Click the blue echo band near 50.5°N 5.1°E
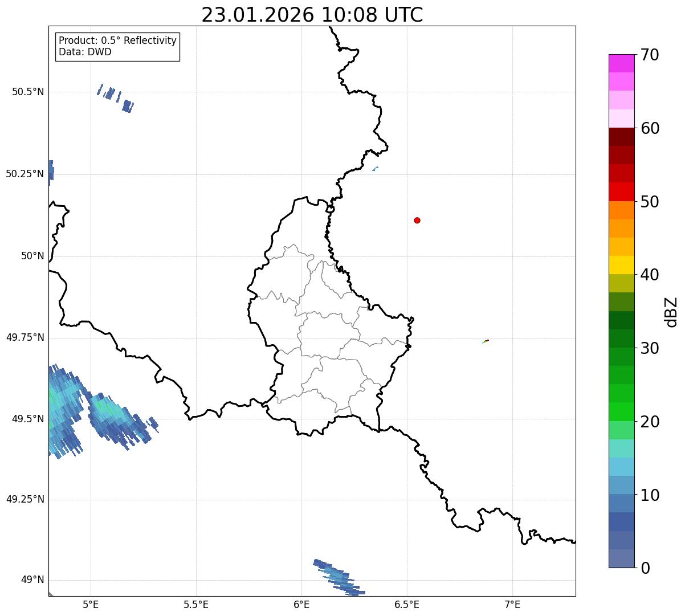Screen dimensions: 685x616 point(116,98)
